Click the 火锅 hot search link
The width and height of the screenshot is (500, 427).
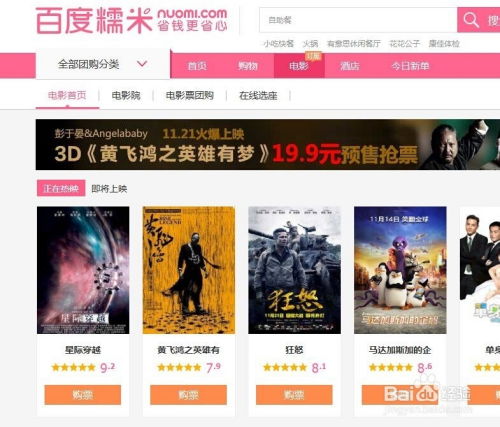click(310, 44)
